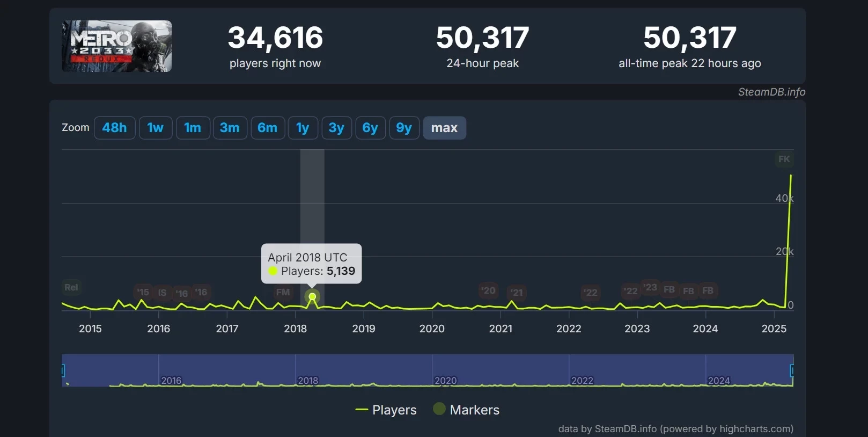Image resolution: width=868 pixels, height=437 pixels.
Task: Click the right navigator range handle
Action: (792, 370)
